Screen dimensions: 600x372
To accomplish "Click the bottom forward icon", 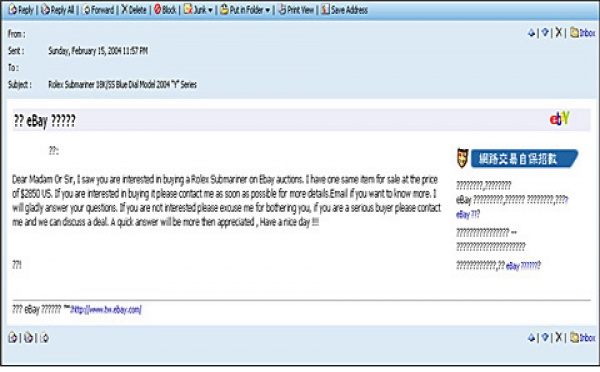I will point(44,338).
